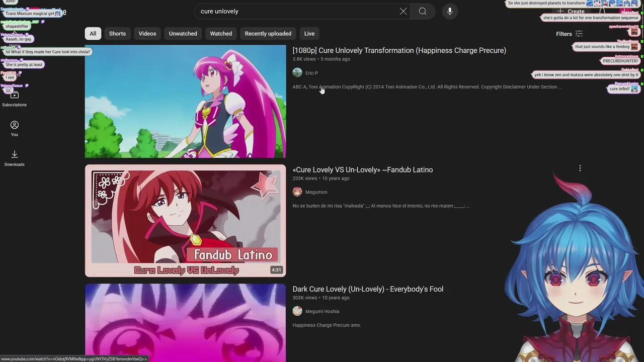Select the Videos filter chip
Viewport: 644px width, 362px height.
pyautogui.click(x=147, y=34)
